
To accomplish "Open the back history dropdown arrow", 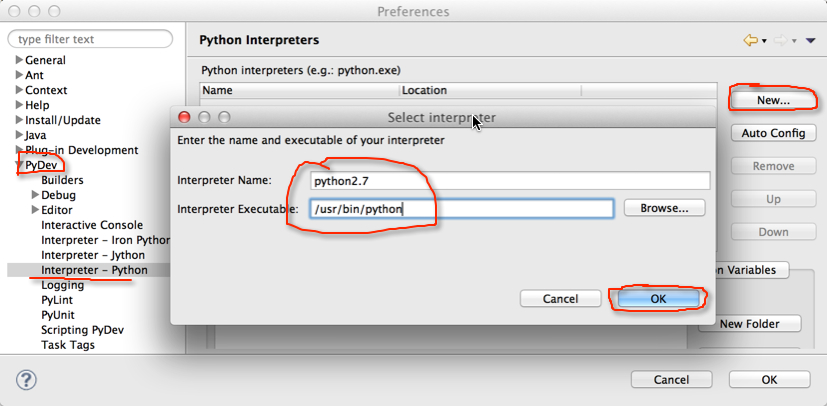I will tap(764, 41).
